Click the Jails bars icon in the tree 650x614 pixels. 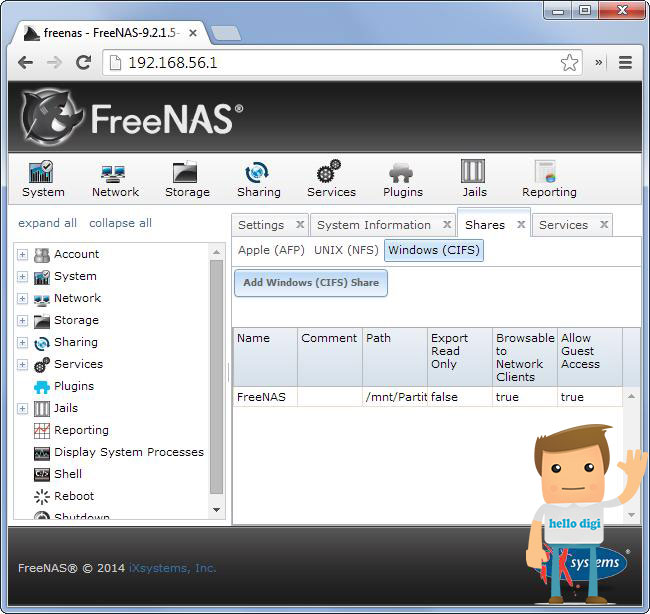coord(41,409)
